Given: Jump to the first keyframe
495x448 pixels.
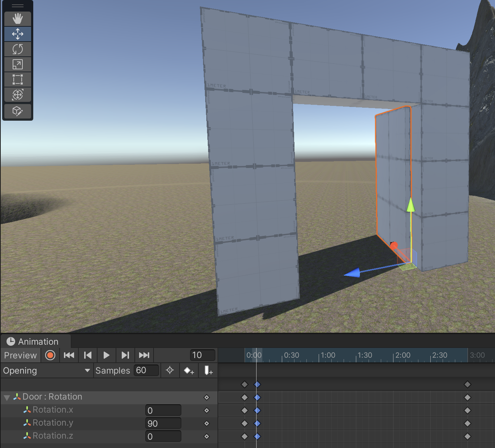Looking at the screenshot, I should pos(69,356).
